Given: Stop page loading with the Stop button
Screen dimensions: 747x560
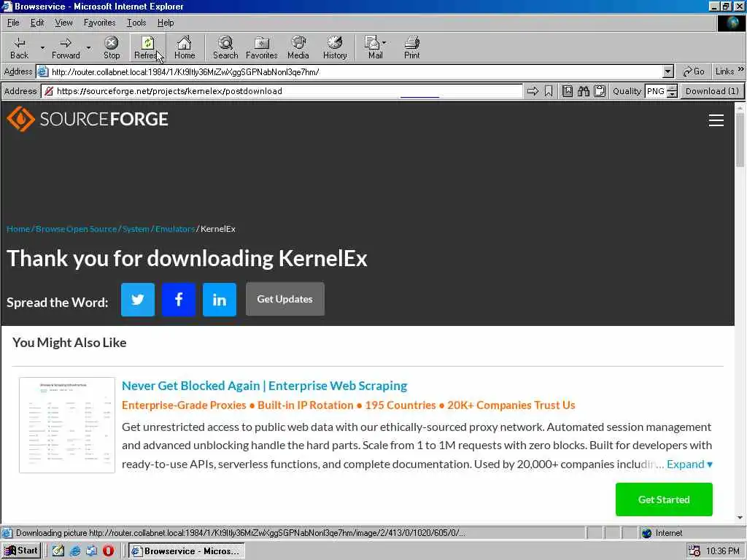Looking at the screenshot, I should click(x=112, y=47).
